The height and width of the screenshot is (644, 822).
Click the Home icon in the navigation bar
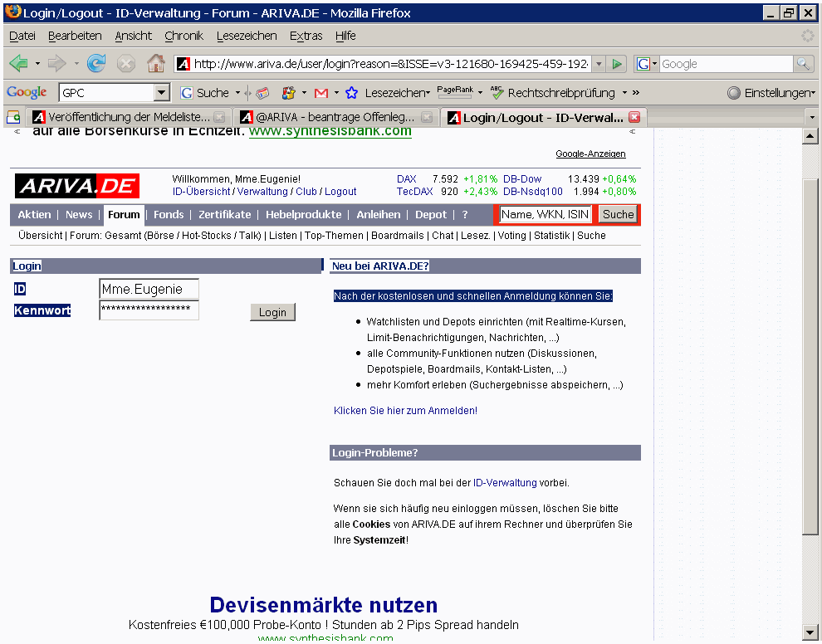click(x=155, y=64)
